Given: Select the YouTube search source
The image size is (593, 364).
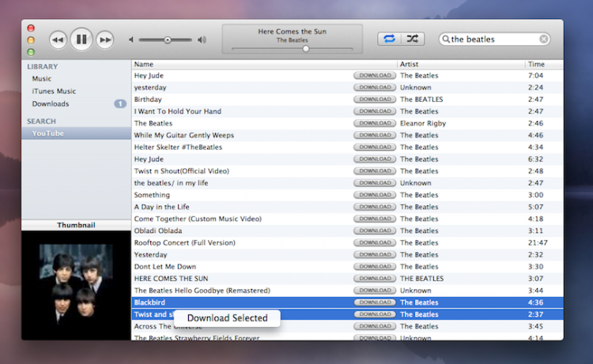Looking at the screenshot, I should click(x=77, y=133).
